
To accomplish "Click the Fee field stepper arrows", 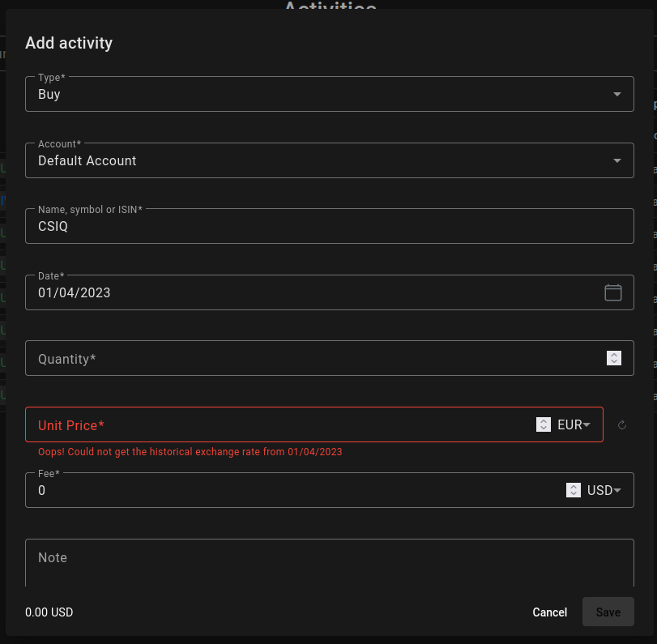I will [x=573, y=490].
